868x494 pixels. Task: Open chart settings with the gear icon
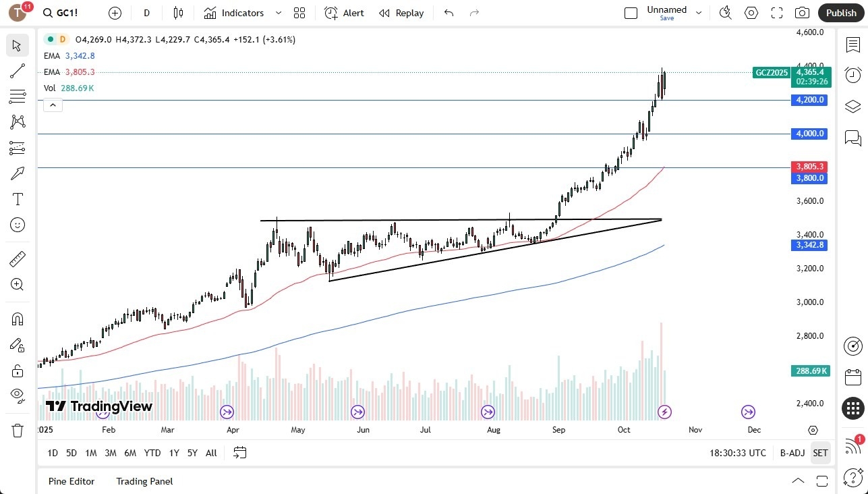point(751,12)
